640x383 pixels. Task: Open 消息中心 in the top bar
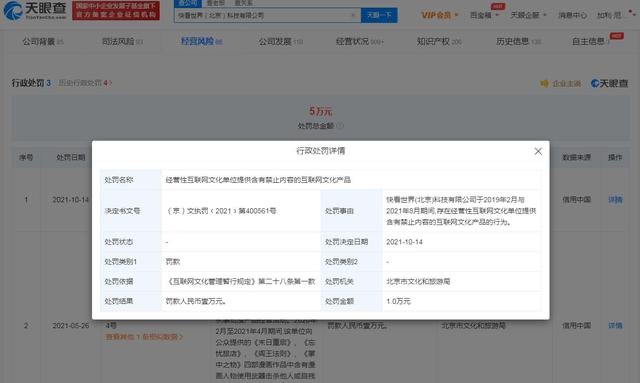(572, 15)
